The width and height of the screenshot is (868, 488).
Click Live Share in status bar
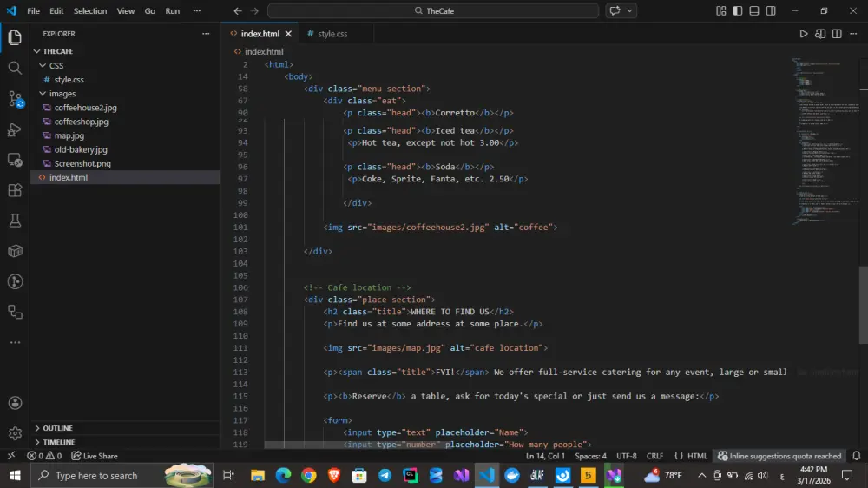[95, 456]
